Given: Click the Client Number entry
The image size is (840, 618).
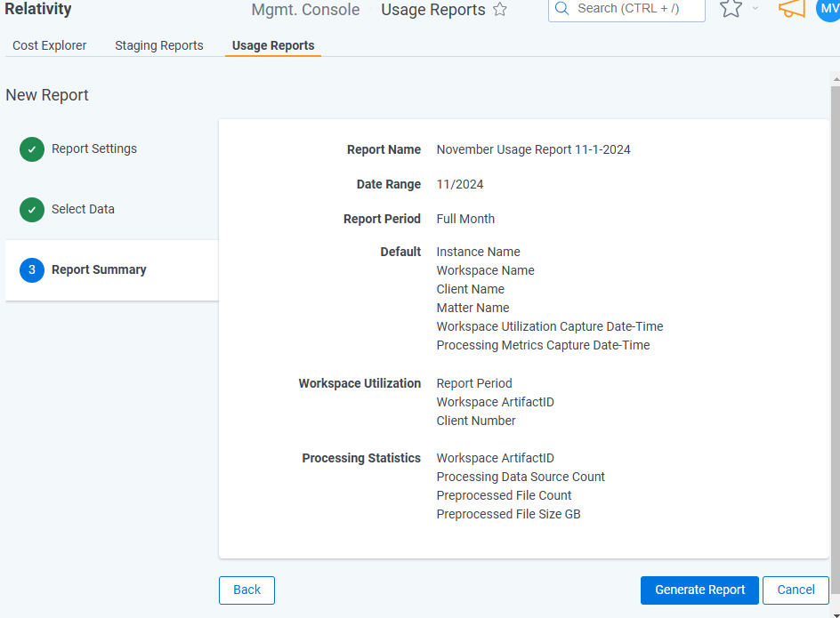Looking at the screenshot, I should (476, 421).
